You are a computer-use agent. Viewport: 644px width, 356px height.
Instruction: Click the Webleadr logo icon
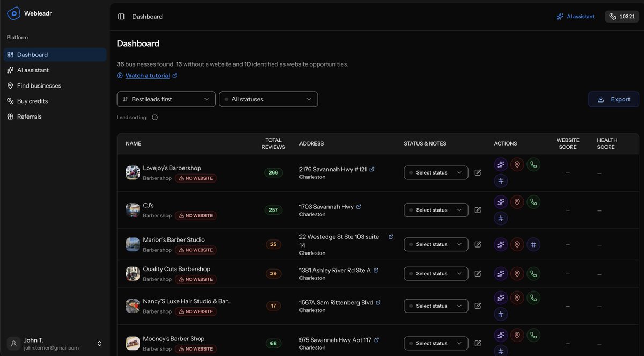[x=13, y=13]
